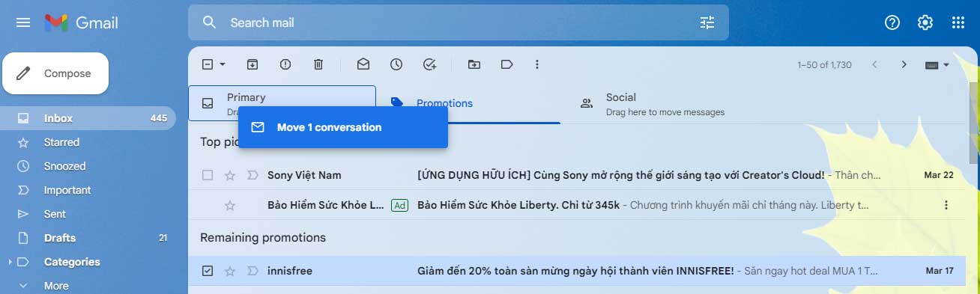Image resolution: width=980 pixels, height=294 pixels.
Task: Open the search options filter icon
Action: point(707,22)
